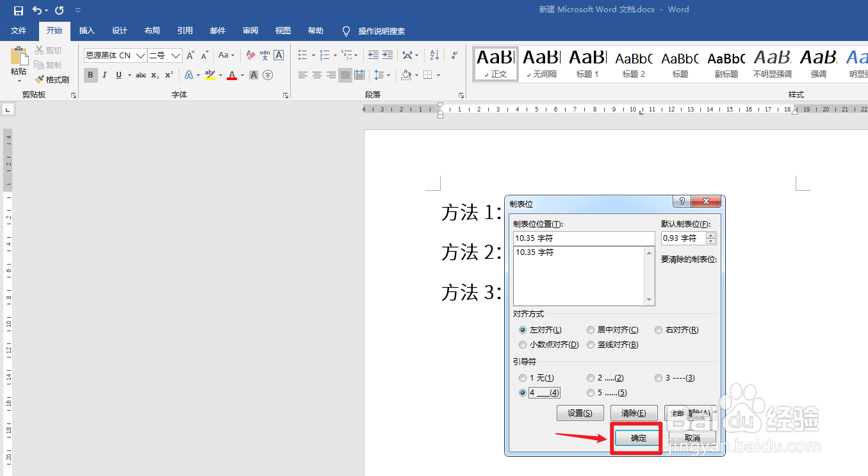
Task: Expand the numbered list dropdown arrow
Action: (335, 56)
